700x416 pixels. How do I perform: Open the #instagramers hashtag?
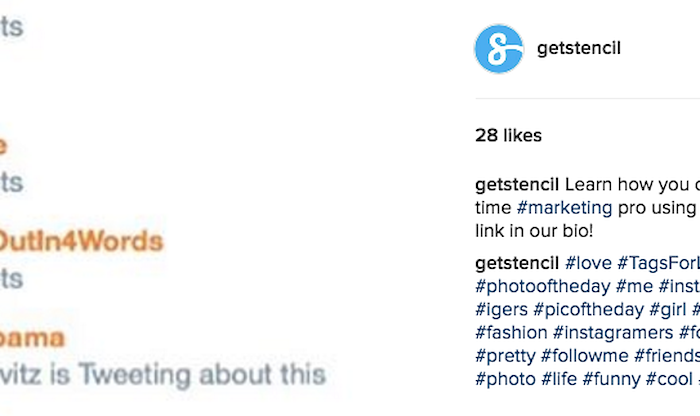(613, 333)
